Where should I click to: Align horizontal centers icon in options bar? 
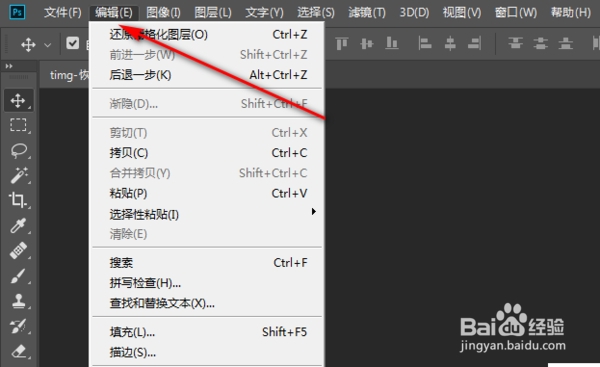[x=450, y=43]
